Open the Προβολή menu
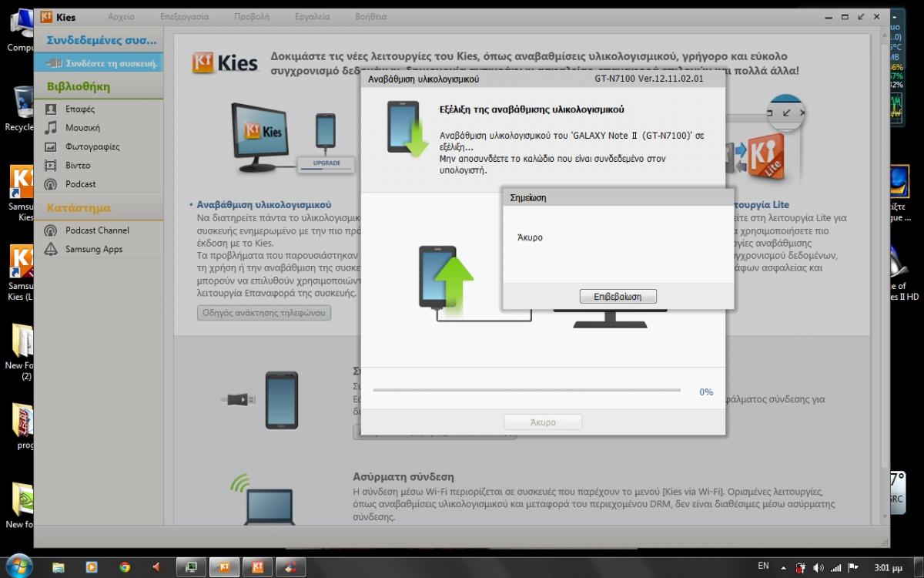The width and height of the screenshot is (924, 578). [x=251, y=16]
